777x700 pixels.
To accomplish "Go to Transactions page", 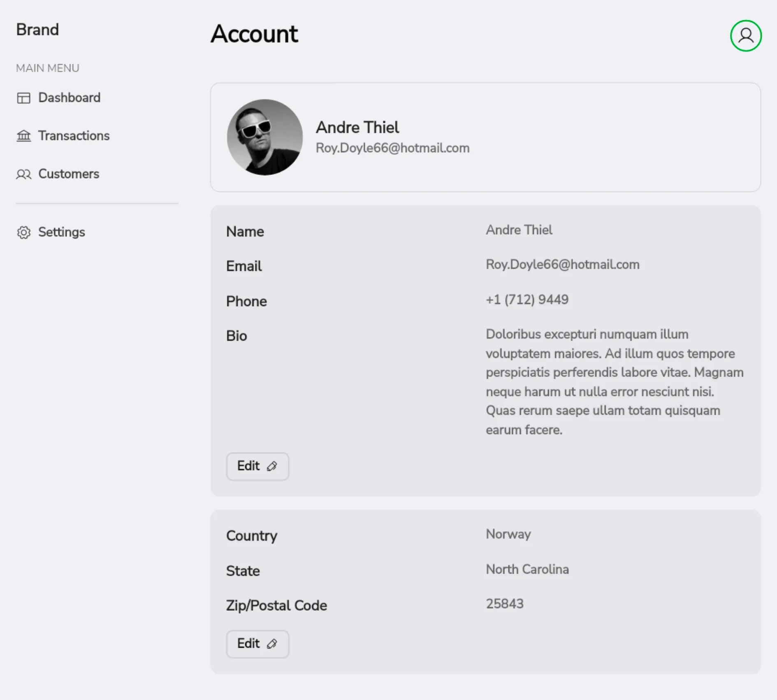I will click(x=74, y=136).
